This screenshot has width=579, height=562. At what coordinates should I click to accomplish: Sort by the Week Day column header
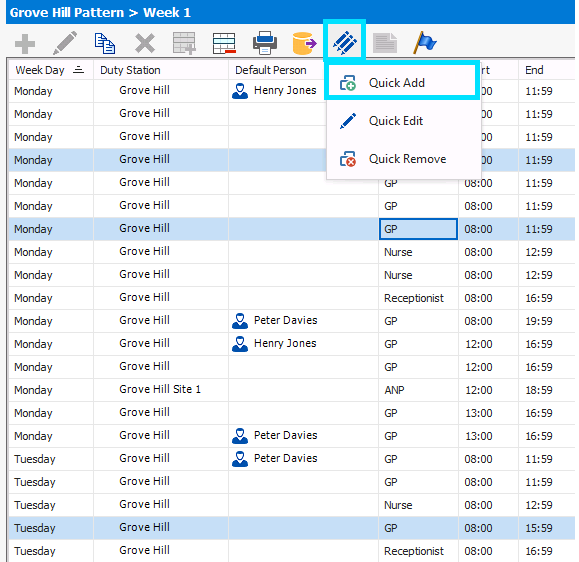click(x=51, y=70)
